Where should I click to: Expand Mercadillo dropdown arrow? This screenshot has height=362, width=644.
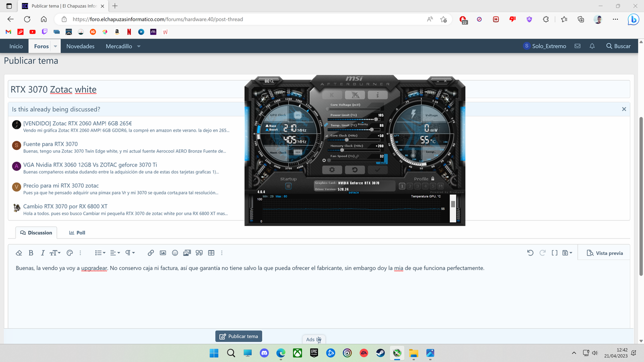point(139,46)
